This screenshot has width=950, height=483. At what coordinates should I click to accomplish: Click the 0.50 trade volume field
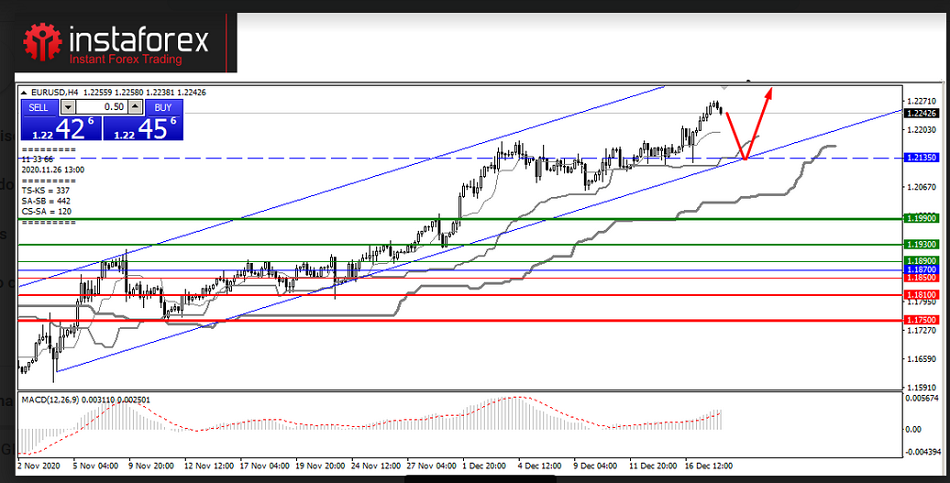[101, 107]
